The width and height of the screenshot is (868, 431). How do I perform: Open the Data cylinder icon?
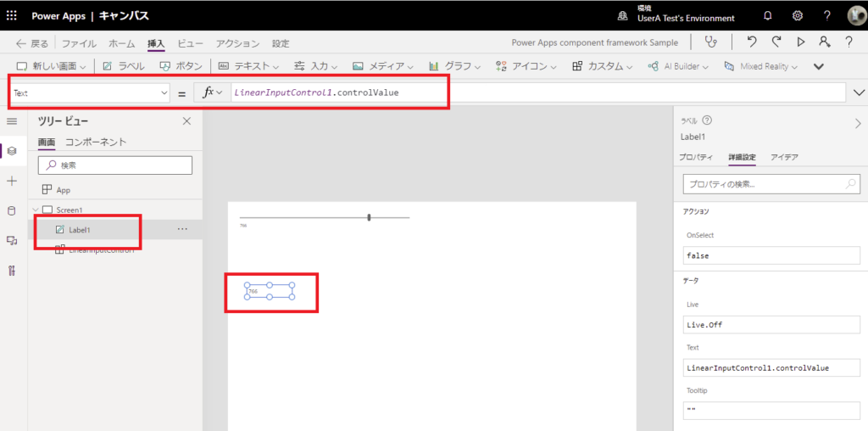pos(12,210)
